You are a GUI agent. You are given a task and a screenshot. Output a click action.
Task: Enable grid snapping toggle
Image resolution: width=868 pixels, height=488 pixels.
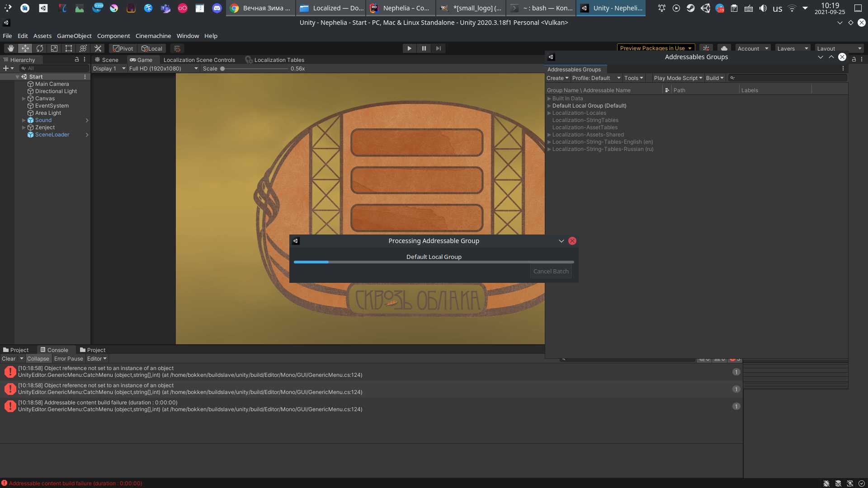(177, 48)
